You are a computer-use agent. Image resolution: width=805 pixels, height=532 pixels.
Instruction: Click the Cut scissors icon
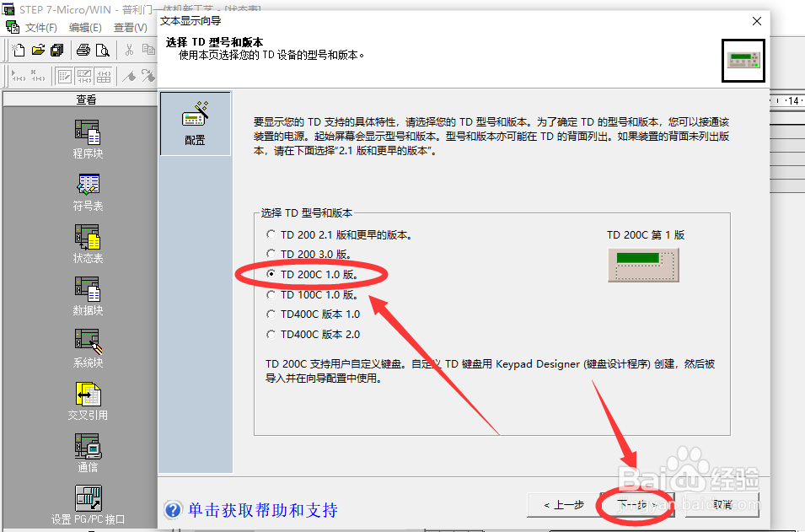(129, 50)
